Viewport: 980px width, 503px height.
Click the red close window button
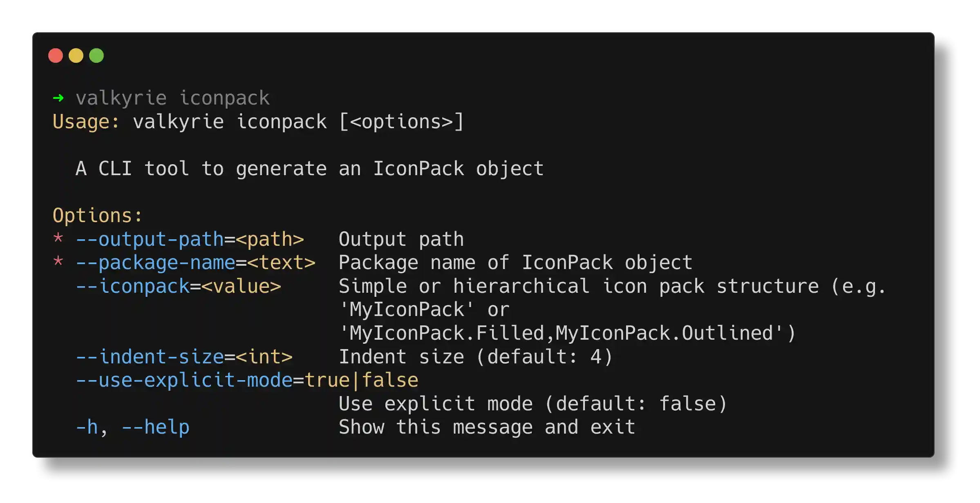tap(56, 56)
